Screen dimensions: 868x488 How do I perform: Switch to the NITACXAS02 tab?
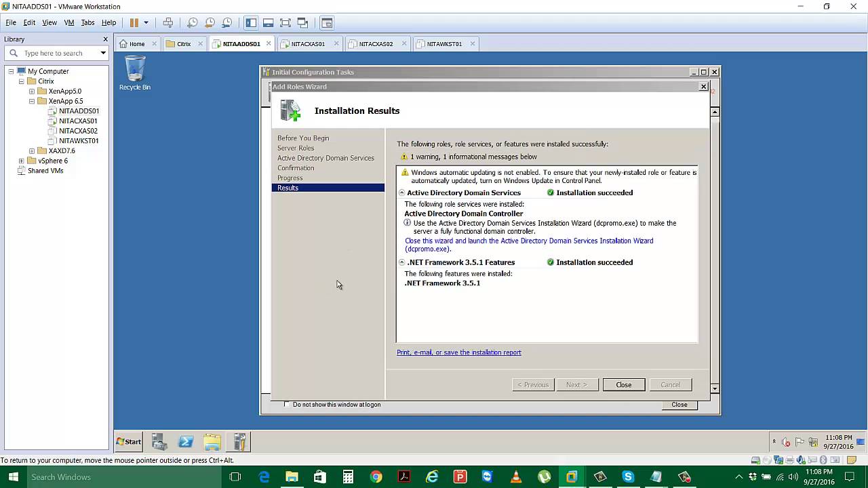click(376, 43)
